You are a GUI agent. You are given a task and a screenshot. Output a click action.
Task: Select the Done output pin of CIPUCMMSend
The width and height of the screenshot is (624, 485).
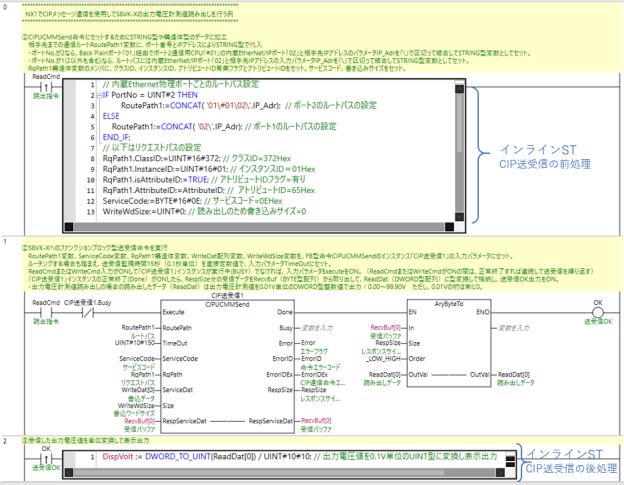point(285,312)
